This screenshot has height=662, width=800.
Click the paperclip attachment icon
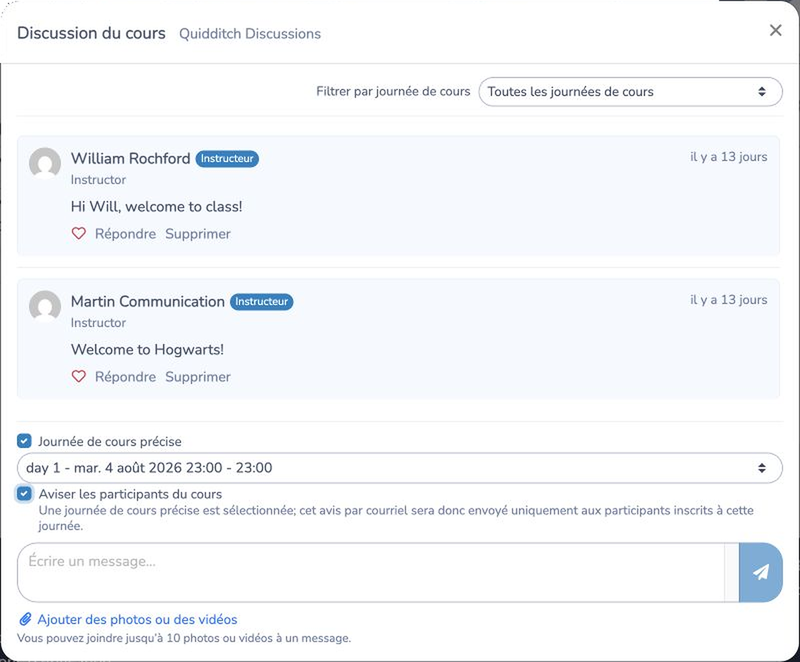[25, 619]
